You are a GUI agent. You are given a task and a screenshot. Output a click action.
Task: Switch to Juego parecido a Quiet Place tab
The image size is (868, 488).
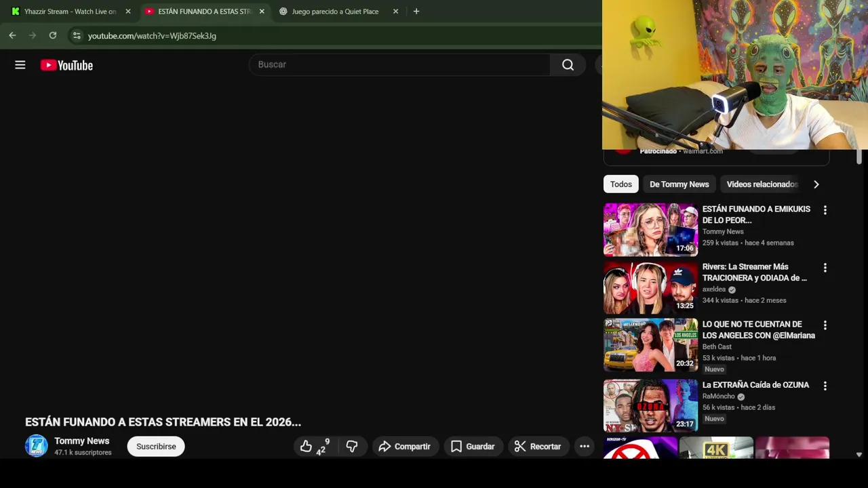pyautogui.click(x=335, y=12)
